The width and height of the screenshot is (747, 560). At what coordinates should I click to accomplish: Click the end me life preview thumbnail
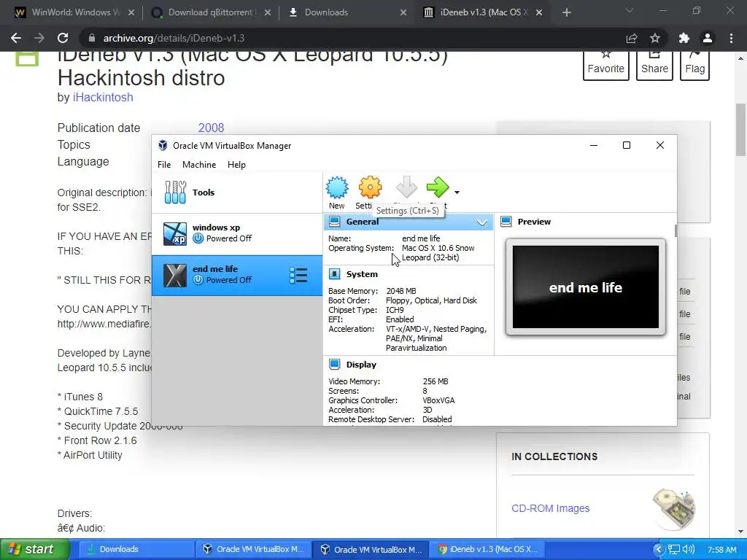coord(586,287)
